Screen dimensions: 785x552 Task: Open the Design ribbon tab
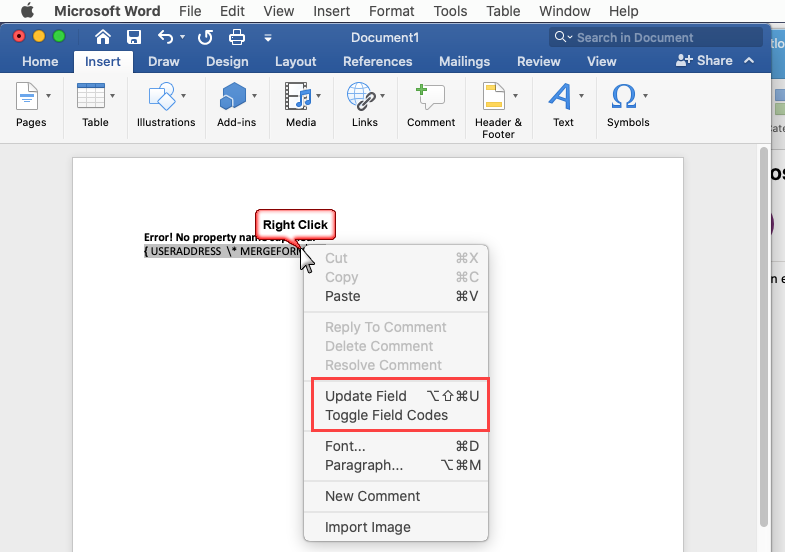(227, 62)
